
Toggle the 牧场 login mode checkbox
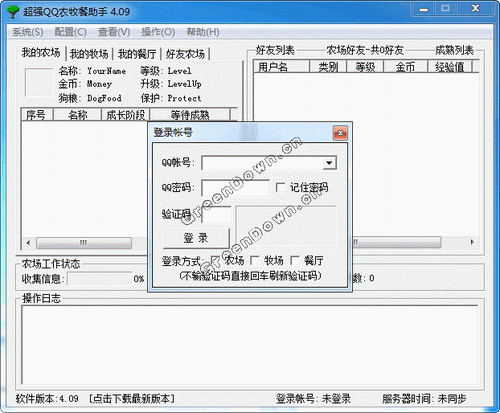pos(255,260)
